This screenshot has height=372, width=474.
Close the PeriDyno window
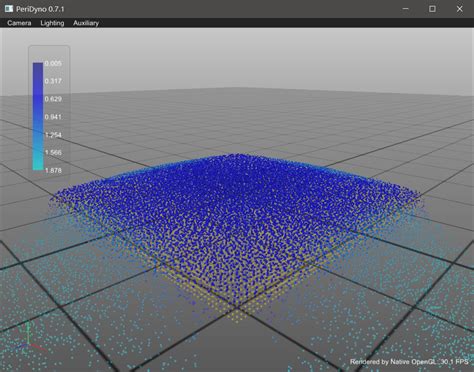coord(459,9)
